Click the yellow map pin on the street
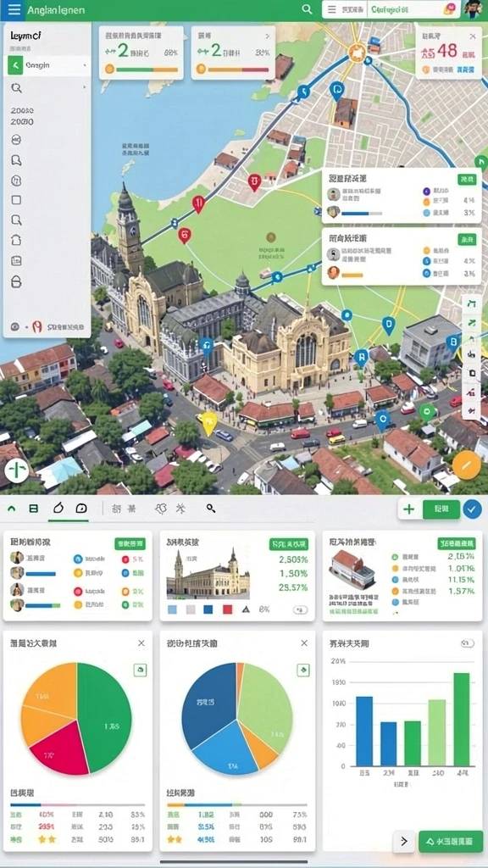Viewport: 488px width, 868px height. pos(208,424)
